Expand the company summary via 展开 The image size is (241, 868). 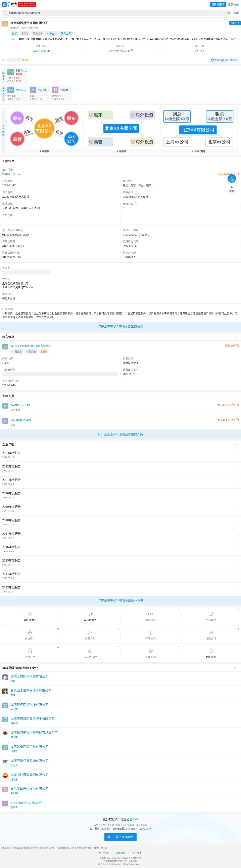[x=233, y=39]
